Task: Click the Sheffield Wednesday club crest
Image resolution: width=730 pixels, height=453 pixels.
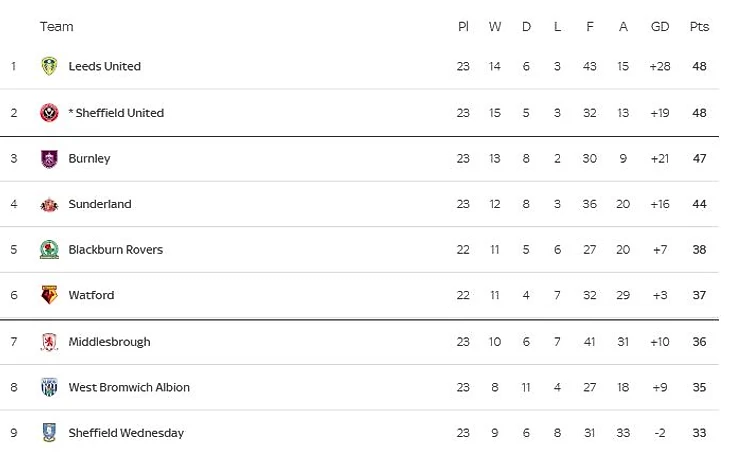Action: click(x=49, y=433)
